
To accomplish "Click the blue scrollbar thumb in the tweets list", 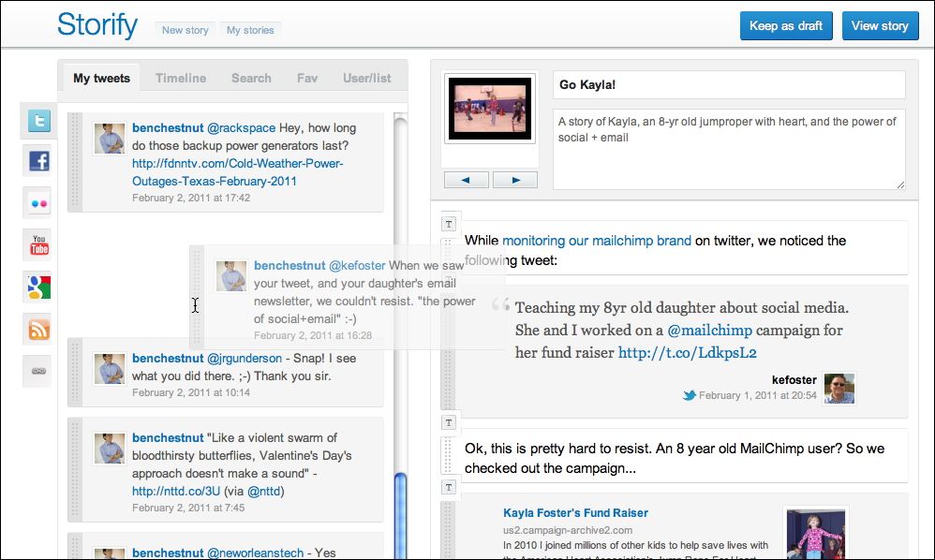I will [x=401, y=515].
